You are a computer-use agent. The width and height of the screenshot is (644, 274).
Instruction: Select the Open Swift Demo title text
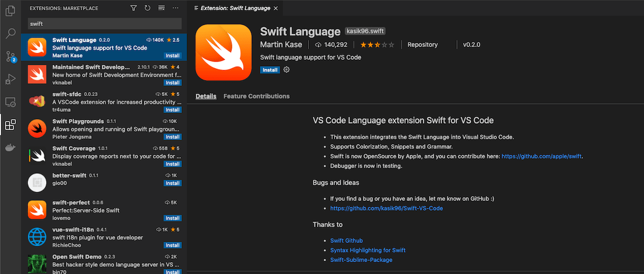click(x=77, y=256)
